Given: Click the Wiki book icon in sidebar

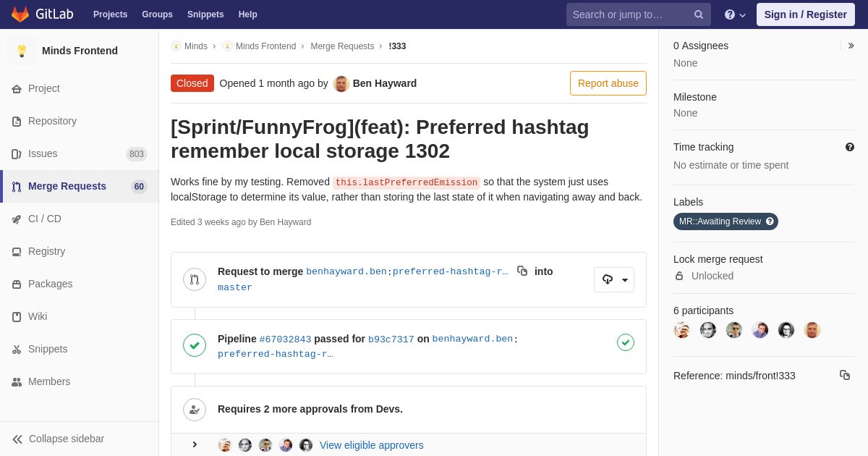Looking at the screenshot, I should pos(17,317).
